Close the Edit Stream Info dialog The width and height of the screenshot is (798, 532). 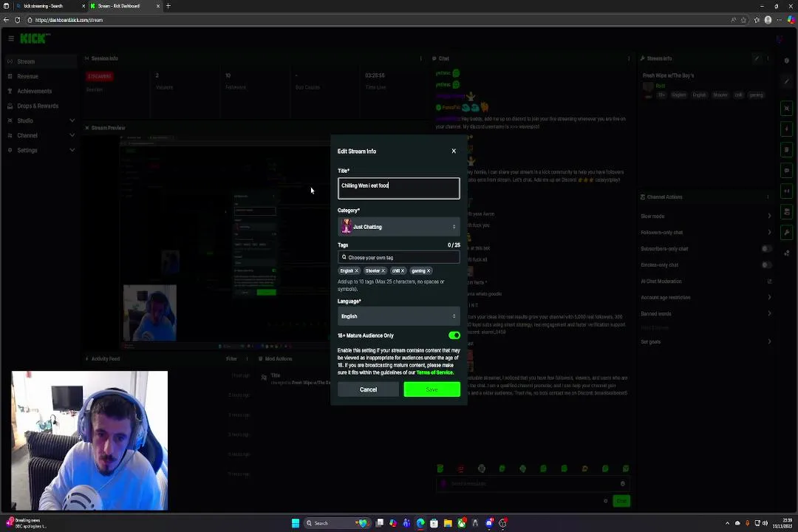(454, 151)
